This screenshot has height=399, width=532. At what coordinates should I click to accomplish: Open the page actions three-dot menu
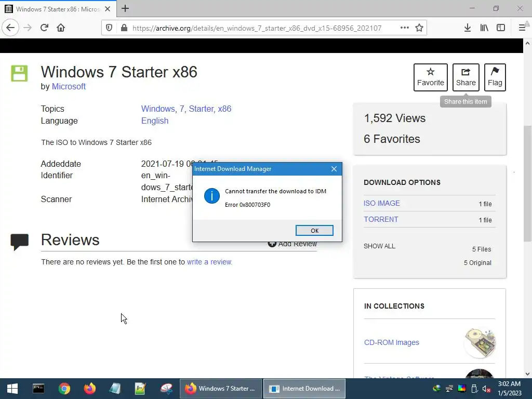pyautogui.click(x=404, y=28)
